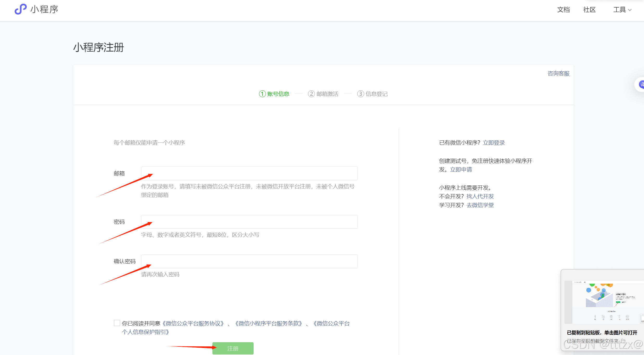Click the 字母、数字或者英文符号 password hint
Viewport: 644px width, 355px height.
(x=200, y=235)
